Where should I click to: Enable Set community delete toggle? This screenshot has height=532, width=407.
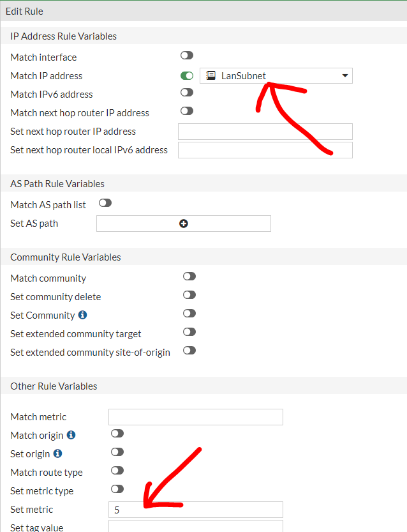(x=189, y=295)
